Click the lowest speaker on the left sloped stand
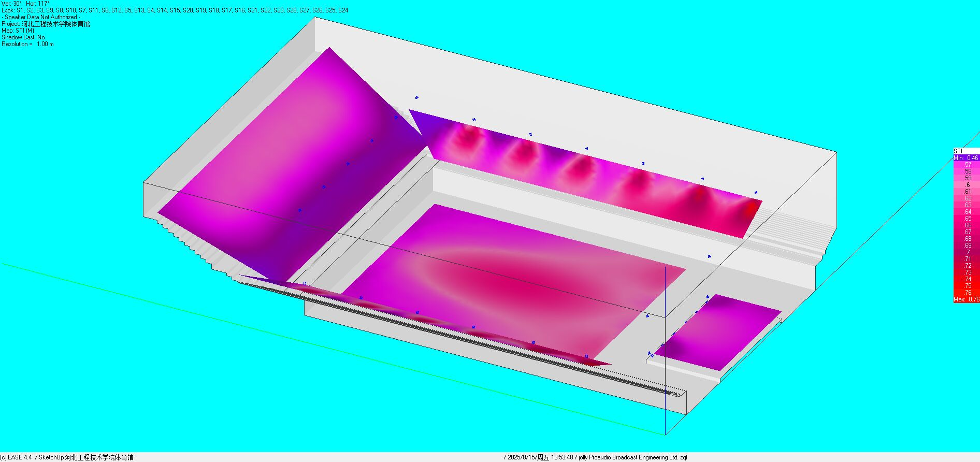 coord(300,210)
